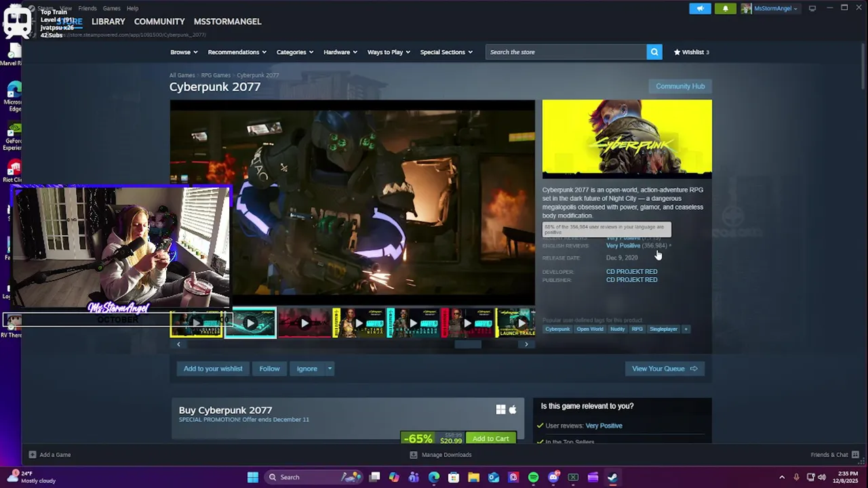Viewport: 868px width, 488px height.
Task: Click the Singleplayer tag
Action: click(x=663, y=329)
